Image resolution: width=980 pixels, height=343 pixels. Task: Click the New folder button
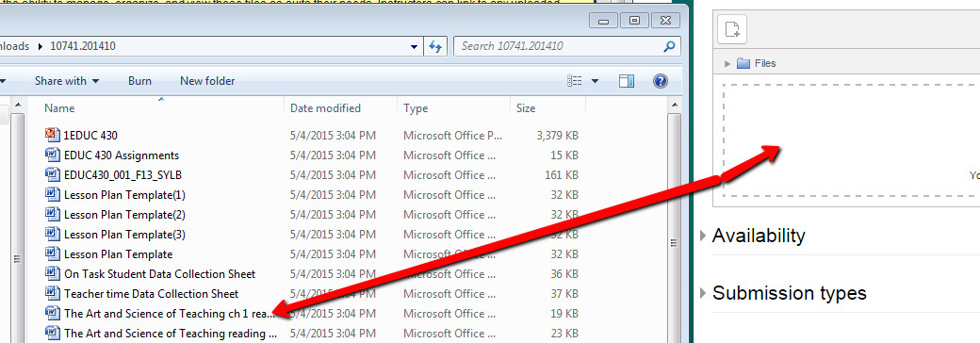(207, 81)
